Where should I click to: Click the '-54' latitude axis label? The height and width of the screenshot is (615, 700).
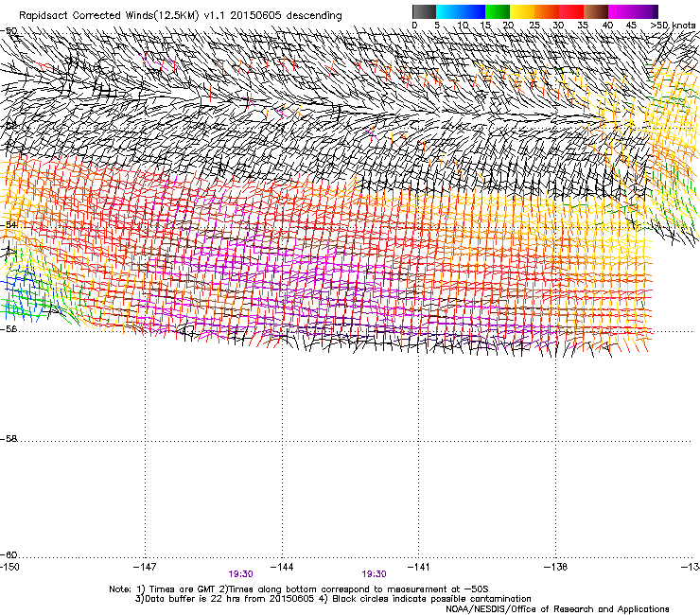[x=9, y=224]
